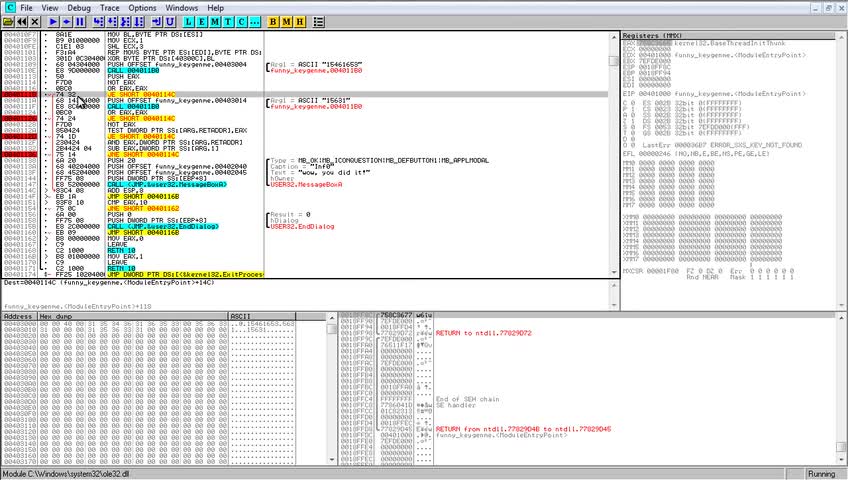This screenshot has width=848, height=480.
Task: Open the Help menu
Action: click(215, 8)
